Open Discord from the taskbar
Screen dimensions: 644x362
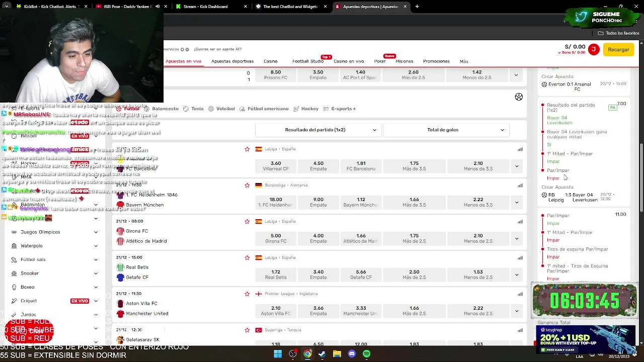352,354
